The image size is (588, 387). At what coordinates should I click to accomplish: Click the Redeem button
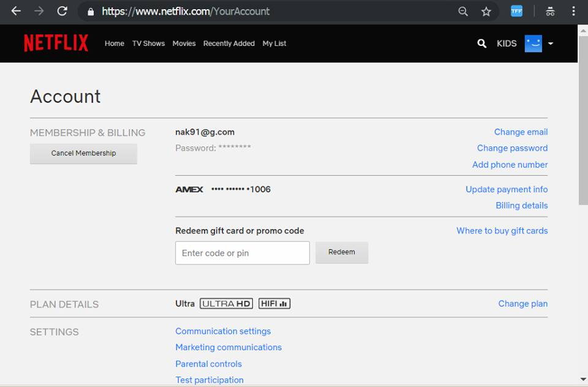click(x=342, y=252)
